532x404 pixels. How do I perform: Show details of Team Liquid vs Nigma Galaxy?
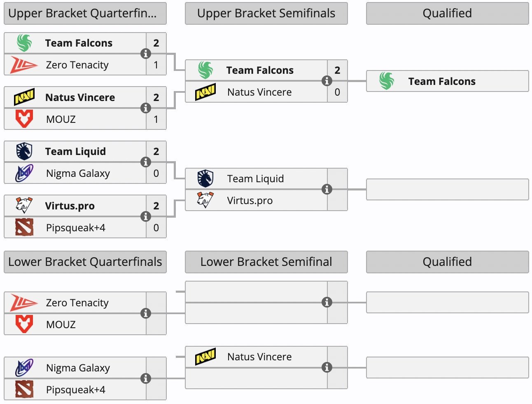(x=145, y=162)
